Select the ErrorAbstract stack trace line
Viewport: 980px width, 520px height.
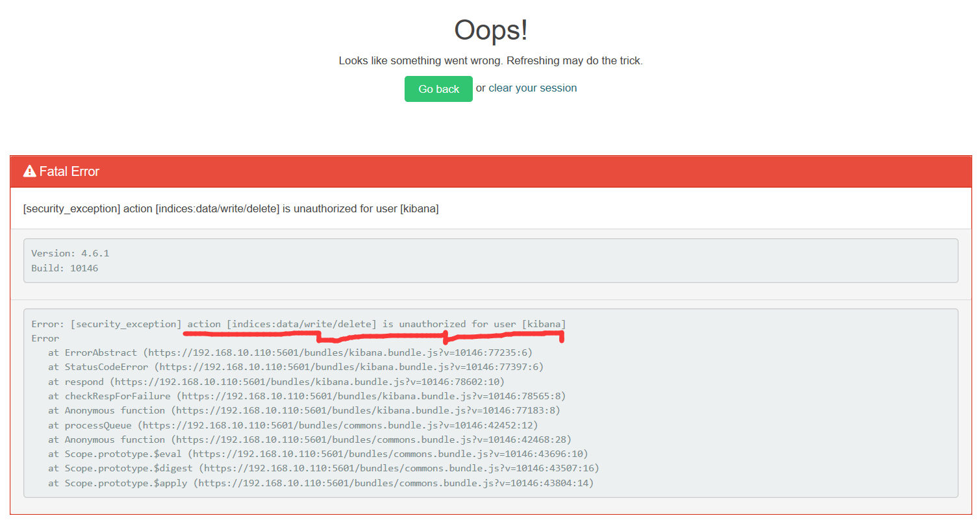coord(290,353)
